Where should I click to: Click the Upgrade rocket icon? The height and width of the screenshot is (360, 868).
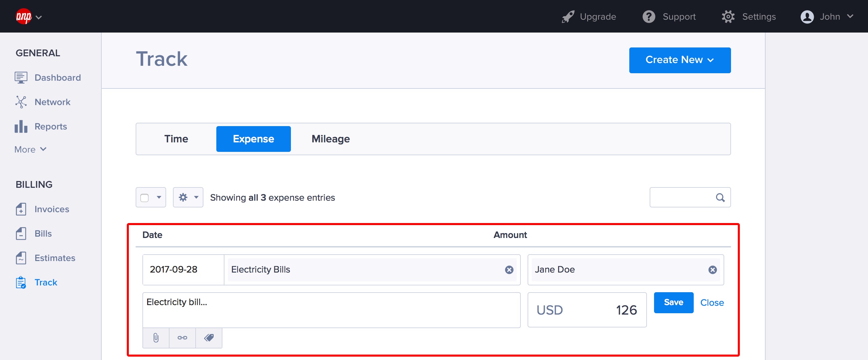pyautogui.click(x=568, y=17)
